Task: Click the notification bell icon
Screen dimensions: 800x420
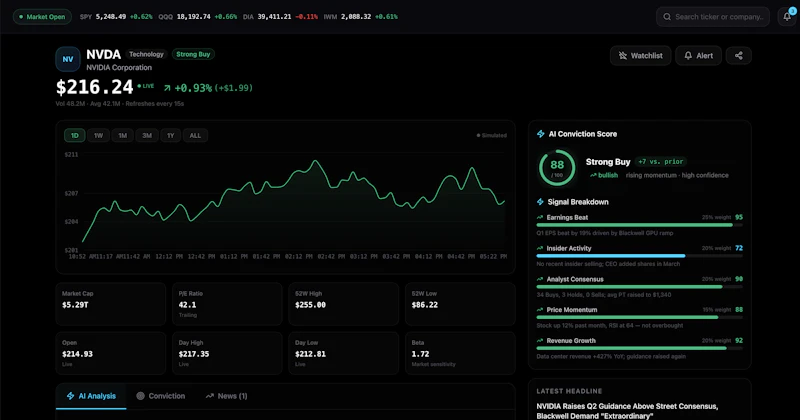Action: pyautogui.click(x=787, y=16)
